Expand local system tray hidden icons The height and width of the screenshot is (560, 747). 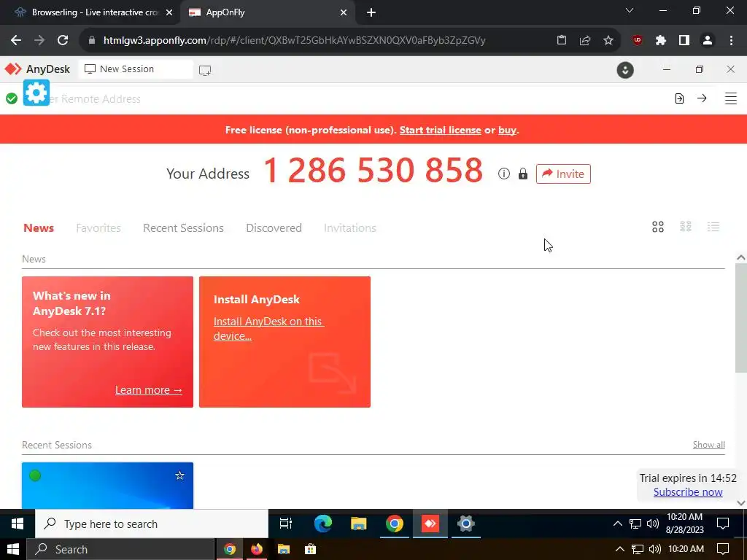(619, 550)
